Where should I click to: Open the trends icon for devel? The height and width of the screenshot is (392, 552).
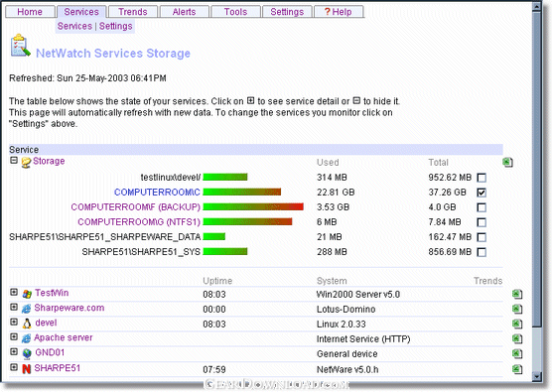517,324
